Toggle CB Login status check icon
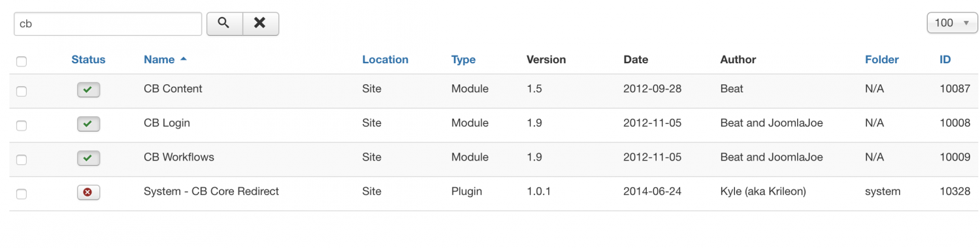980x248 pixels. pos(88,123)
